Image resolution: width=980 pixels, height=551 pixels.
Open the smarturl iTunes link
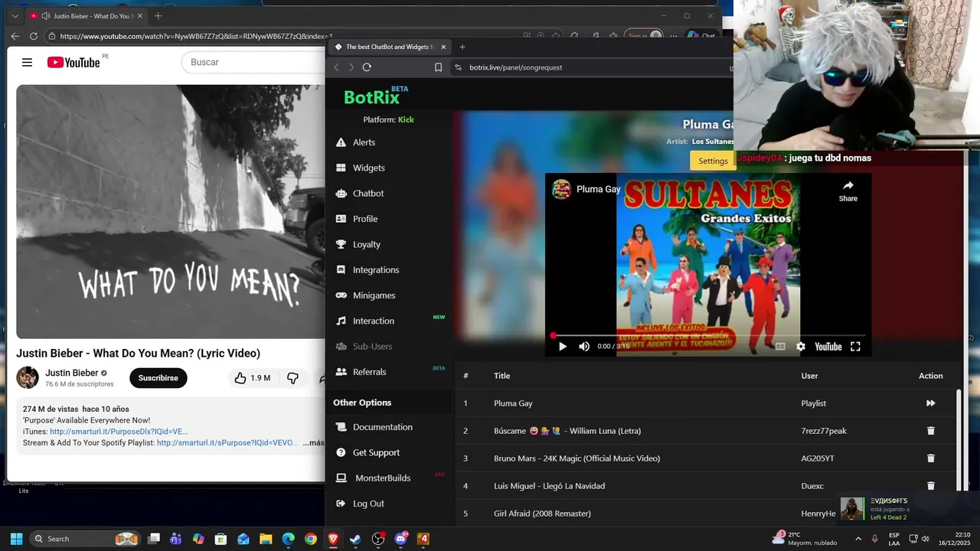click(119, 432)
